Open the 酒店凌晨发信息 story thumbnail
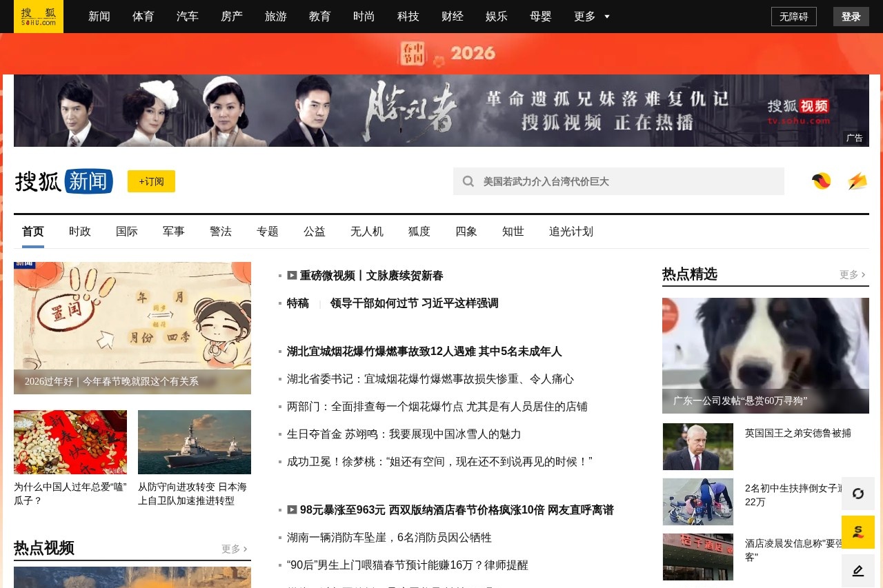Viewport: 883px width, 588px height. (x=698, y=557)
